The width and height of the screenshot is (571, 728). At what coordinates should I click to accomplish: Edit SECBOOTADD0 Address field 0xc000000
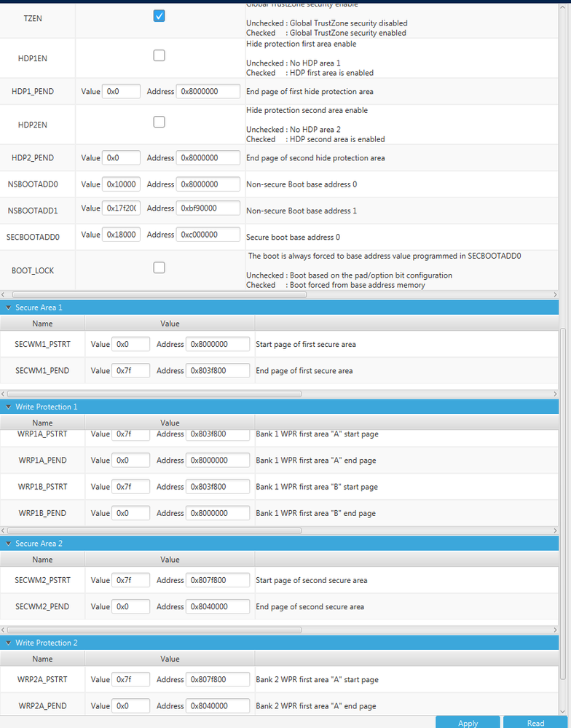coord(208,235)
